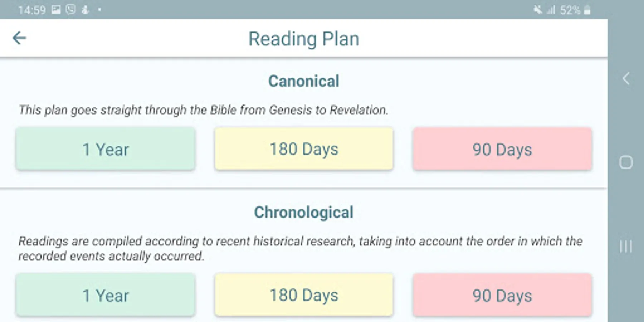Choose the Chronological 180 Days plan
This screenshot has height=322, width=644.
(304, 295)
